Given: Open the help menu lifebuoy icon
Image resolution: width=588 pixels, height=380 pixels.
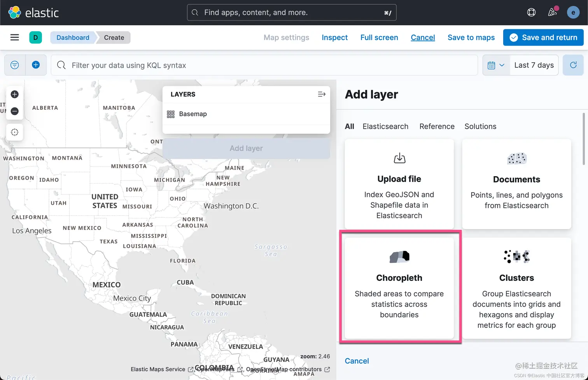Looking at the screenshot, I should [x=531, y=12].
